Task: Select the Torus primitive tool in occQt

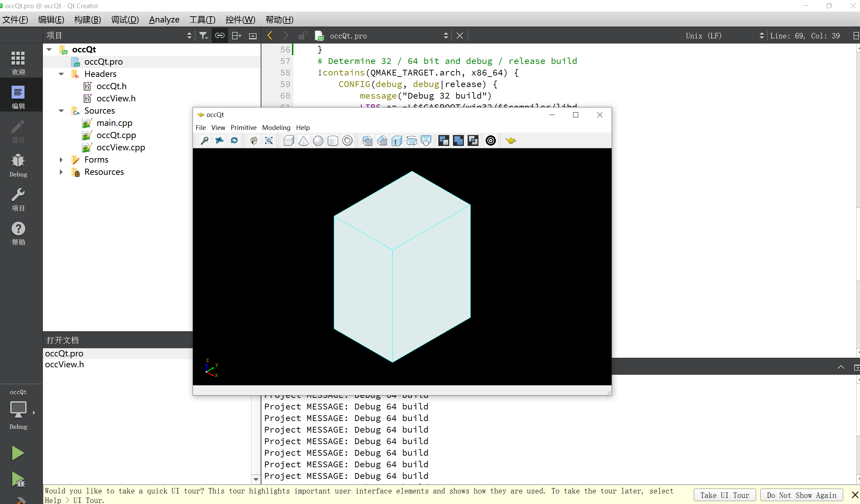Action: pos(347,140)
